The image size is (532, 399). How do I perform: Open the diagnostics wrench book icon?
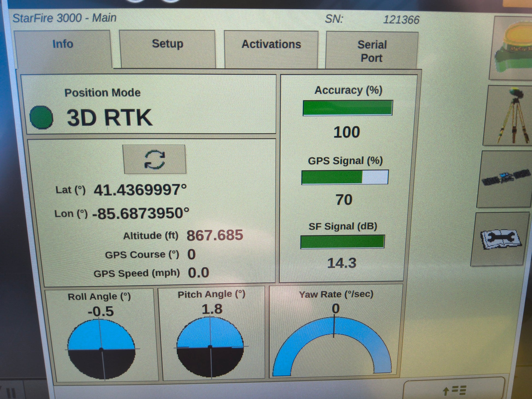point(500,239)
